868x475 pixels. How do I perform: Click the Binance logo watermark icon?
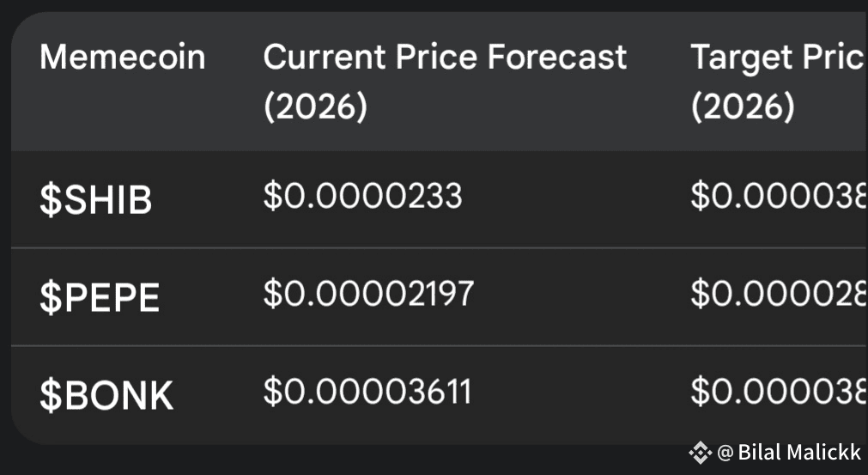click(x=701, y=453)
